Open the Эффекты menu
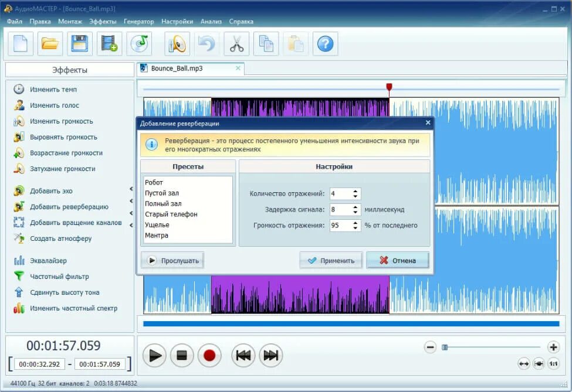Viewport: 572px width, 392px height. pos(103,22)
